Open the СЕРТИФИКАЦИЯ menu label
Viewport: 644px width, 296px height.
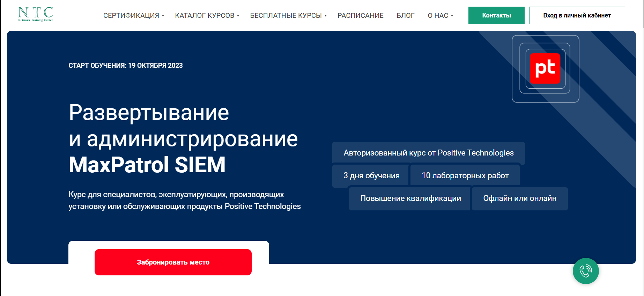pos(131,15)
